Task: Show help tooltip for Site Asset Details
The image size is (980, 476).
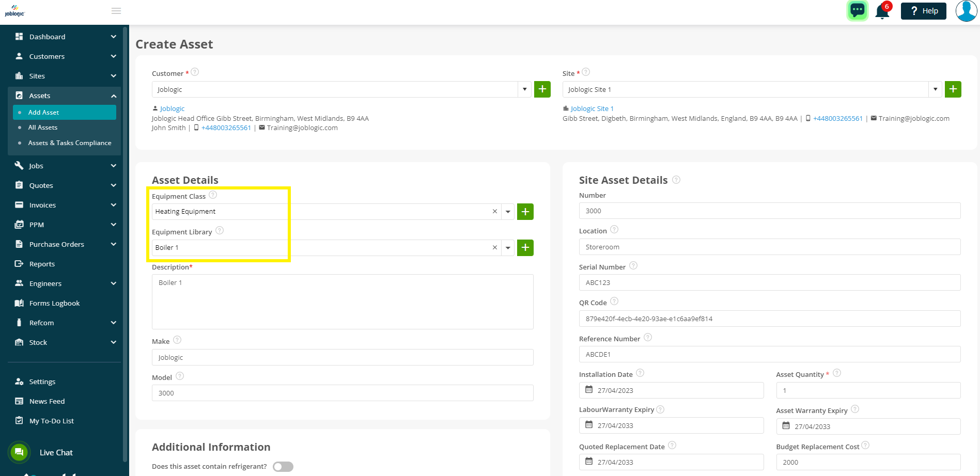Action: click(676, 180)
